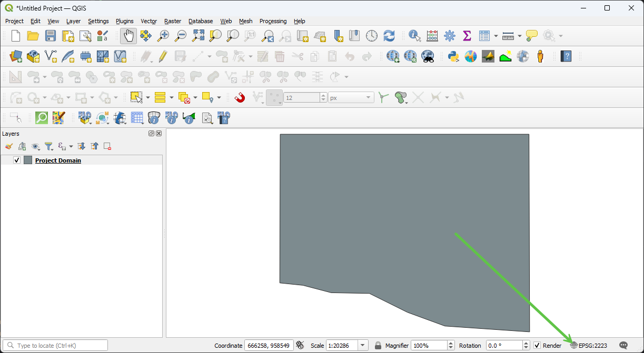This screenshot has height=353, width=644.
Task: Toggle the scale lock icon
Action: tap(378, 346)
